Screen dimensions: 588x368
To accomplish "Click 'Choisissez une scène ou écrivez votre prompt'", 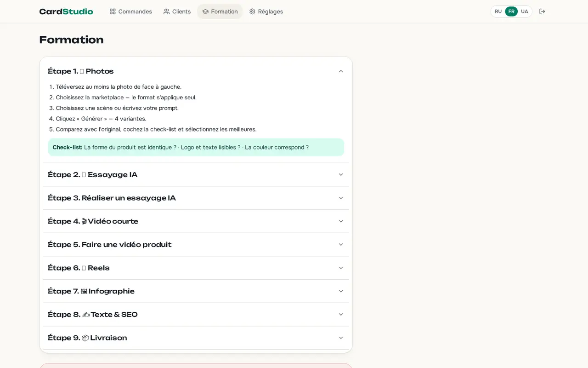I will click(x=117, y=108).
